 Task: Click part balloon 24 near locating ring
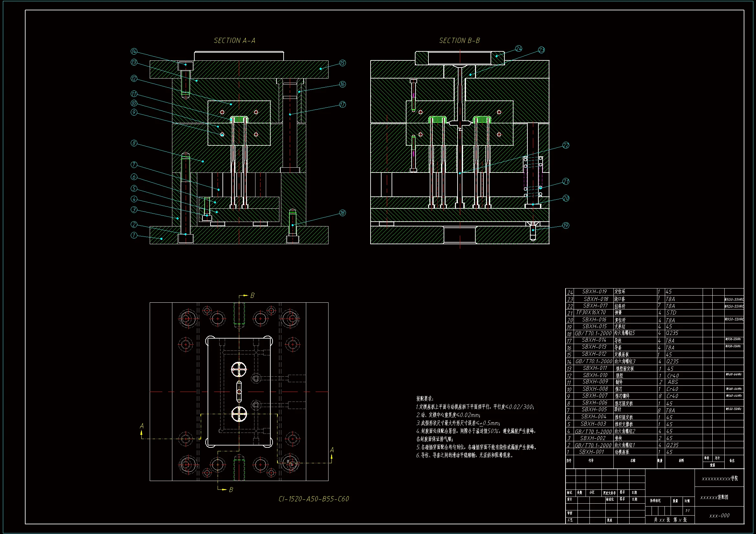(x=519, y=49)
